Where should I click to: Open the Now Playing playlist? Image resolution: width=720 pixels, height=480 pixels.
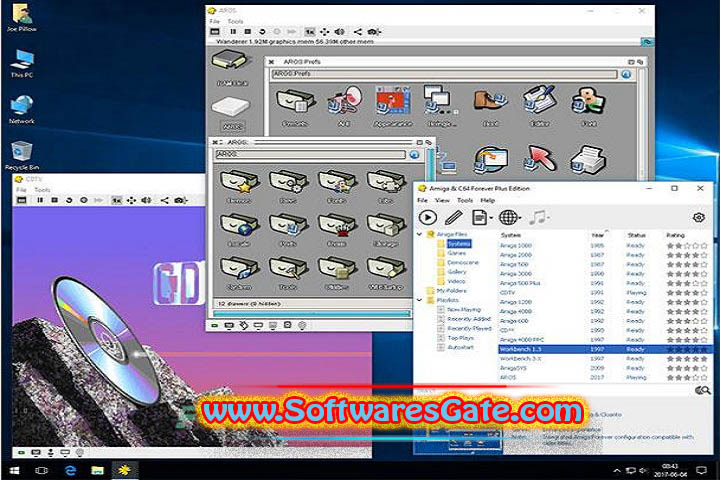464,310
